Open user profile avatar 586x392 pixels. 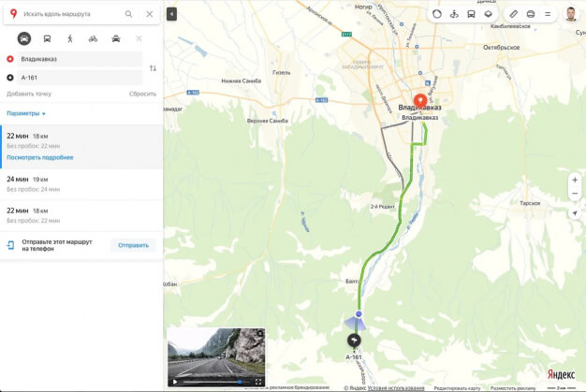571,14
